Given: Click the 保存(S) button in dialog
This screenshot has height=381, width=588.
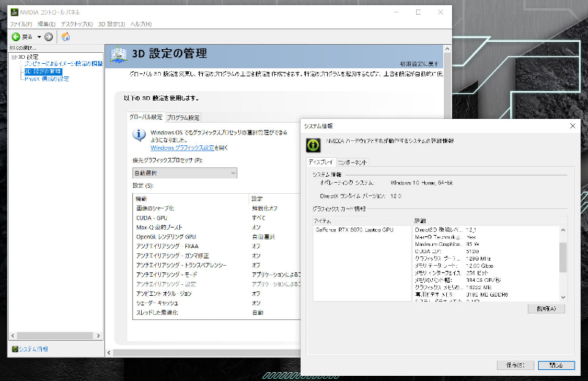Looking at the screenshot, I should (x=515, y=366).
